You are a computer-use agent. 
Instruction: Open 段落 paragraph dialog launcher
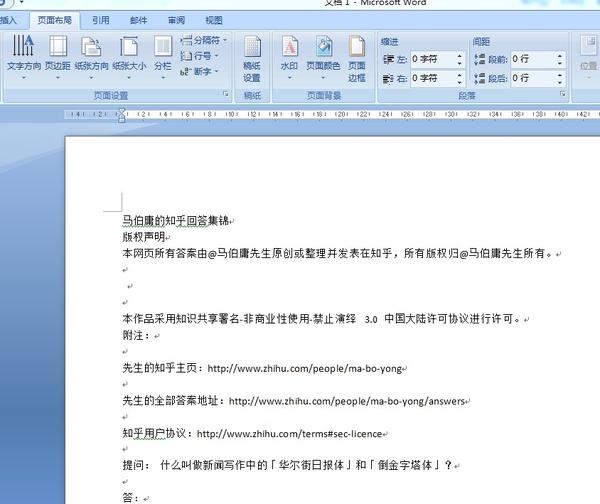562,94
